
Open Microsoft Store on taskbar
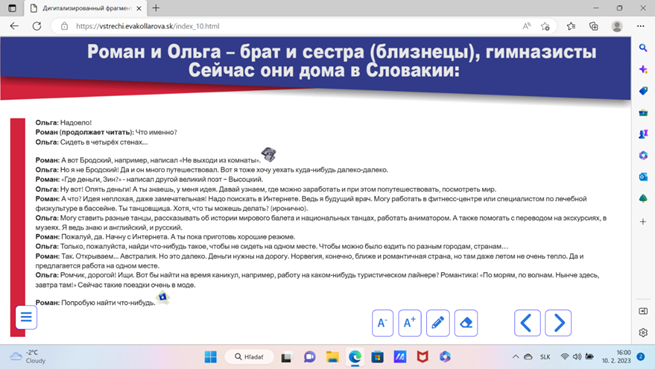(x=378, y=357)
